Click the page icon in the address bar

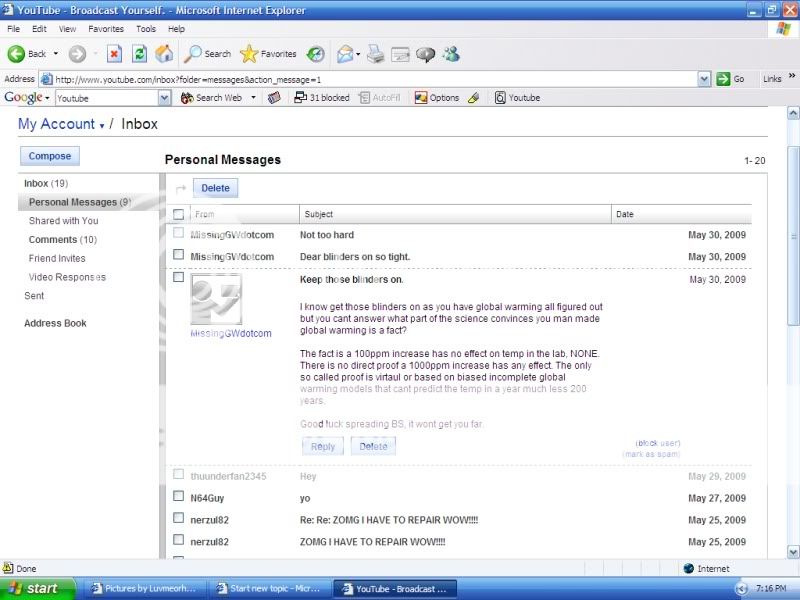[46, 79]
